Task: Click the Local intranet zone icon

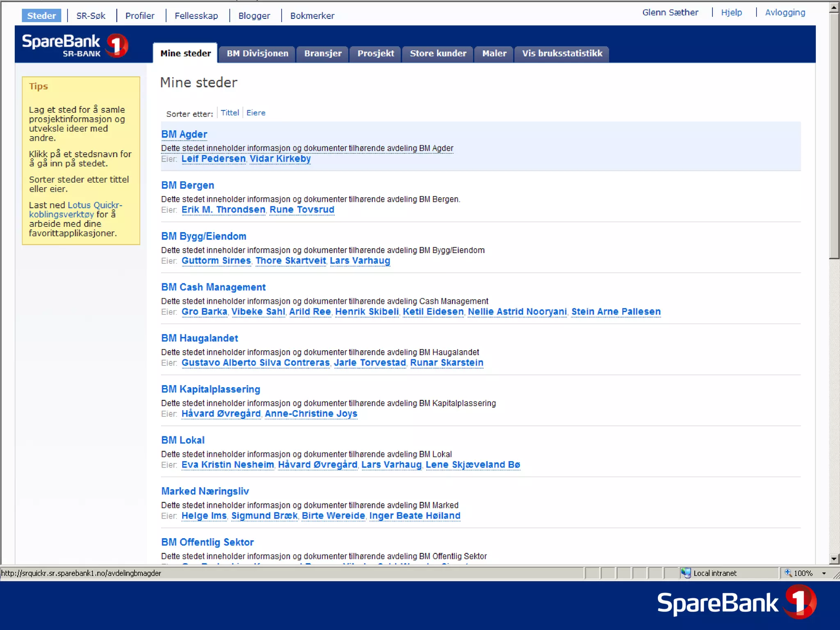Action: [x=686, y=573]
